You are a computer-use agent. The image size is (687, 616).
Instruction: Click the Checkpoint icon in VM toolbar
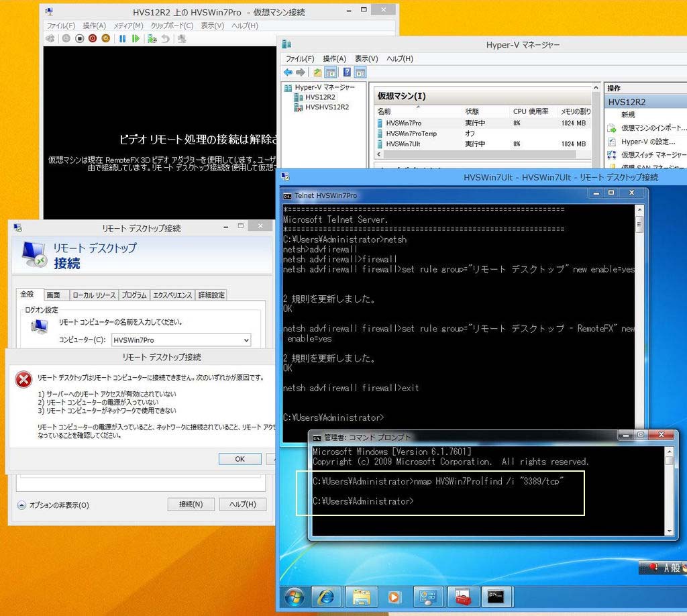pyautogui.click(x=152, y=38)
